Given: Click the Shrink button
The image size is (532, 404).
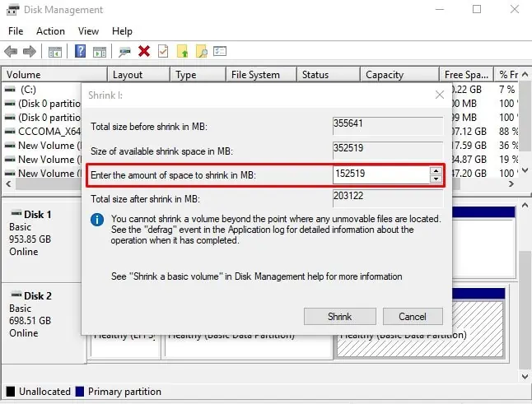Looking at the screenshot, I should [x=339, y=317].
